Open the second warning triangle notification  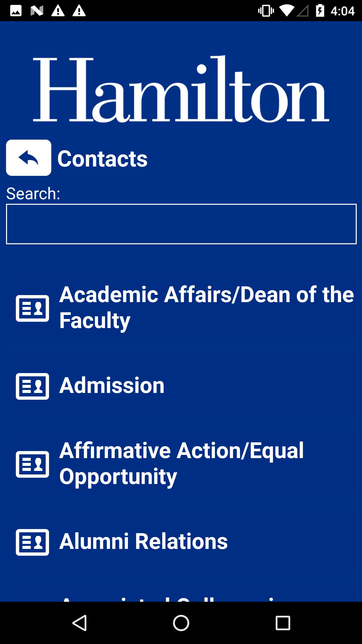[x=79, y=11]
